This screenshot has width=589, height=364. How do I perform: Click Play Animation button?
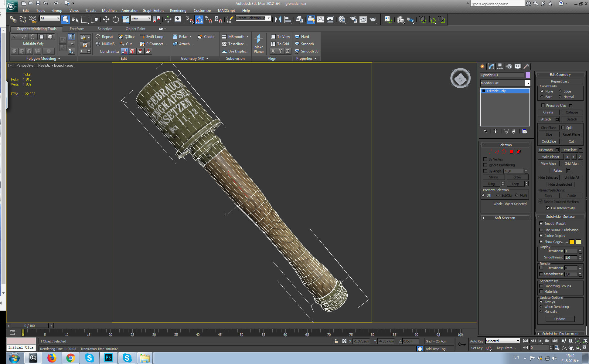point(540,341)
